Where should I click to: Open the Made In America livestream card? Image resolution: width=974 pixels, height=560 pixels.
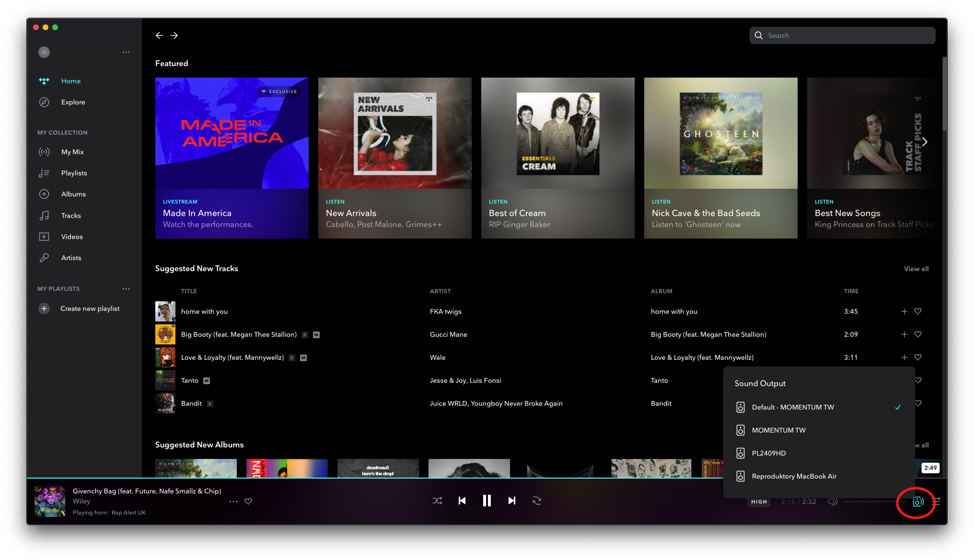click(232, 158)
